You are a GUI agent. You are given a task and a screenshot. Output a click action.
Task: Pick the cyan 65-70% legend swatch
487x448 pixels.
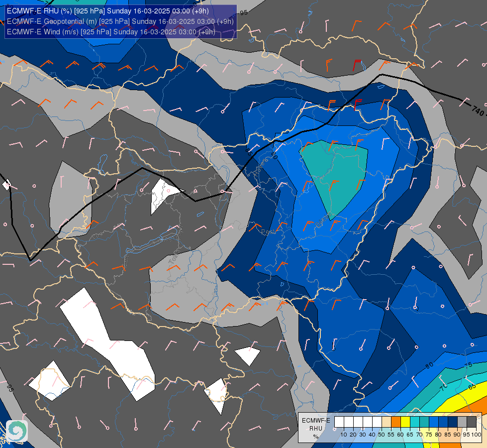(x=415, y=422)
